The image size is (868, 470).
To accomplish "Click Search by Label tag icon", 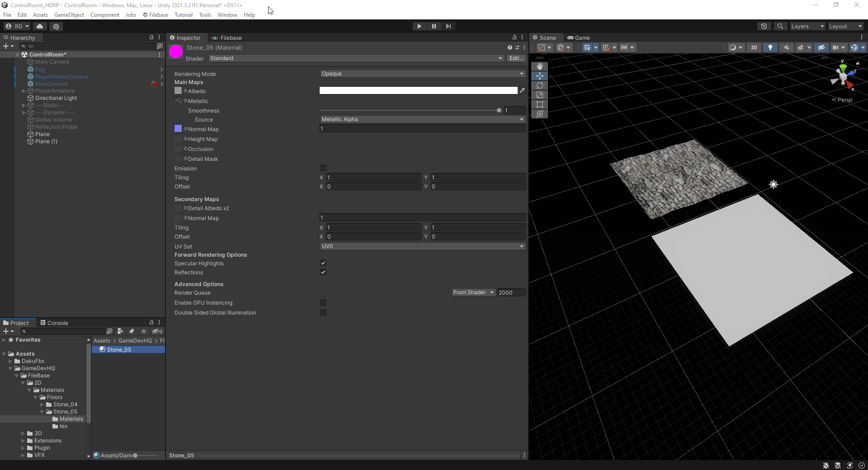I will pyautogui.click(x=132, y=331).
